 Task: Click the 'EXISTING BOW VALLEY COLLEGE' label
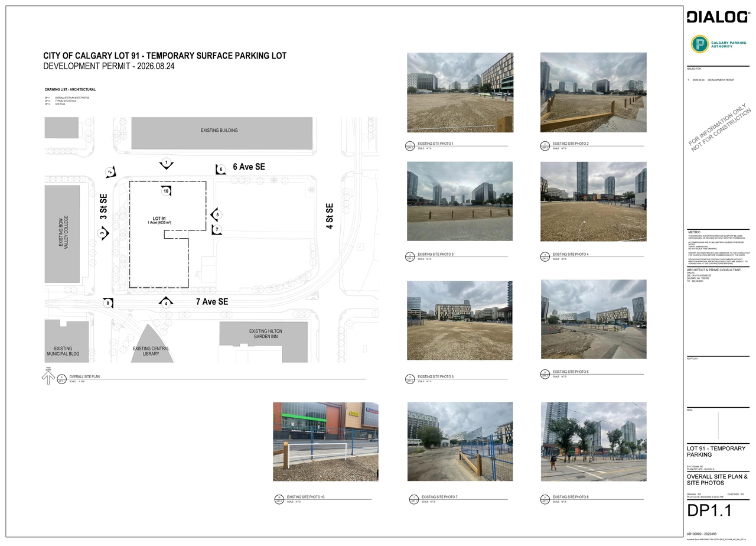pyautogui.click(x=64, y=233)
